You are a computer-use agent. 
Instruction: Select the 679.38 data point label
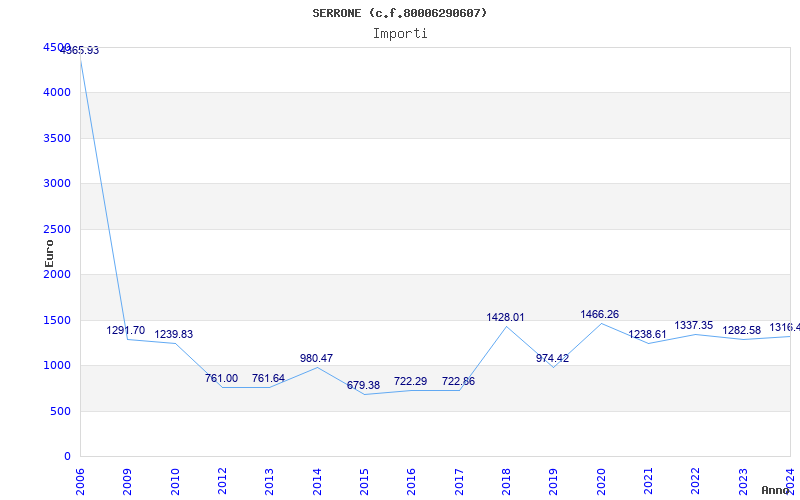click(x=363, y=385)
